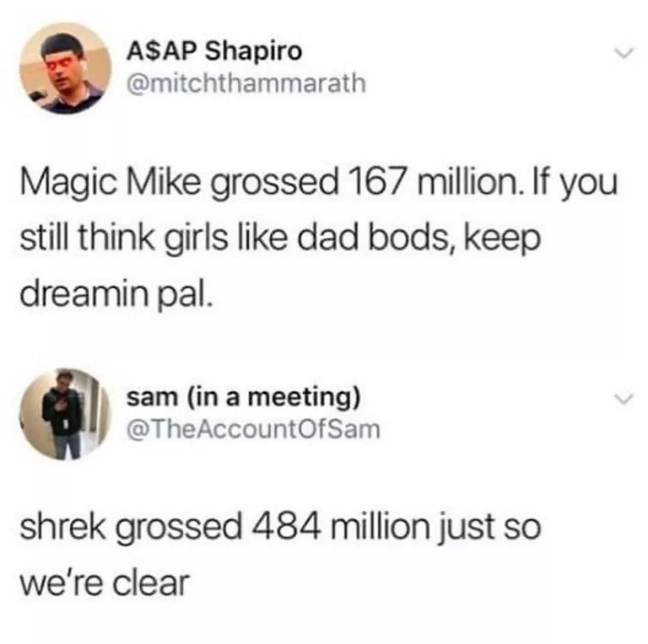The image size is (648, 644).
Task: Click the word 'shrek' in the reply
Action: pos(63,527)
